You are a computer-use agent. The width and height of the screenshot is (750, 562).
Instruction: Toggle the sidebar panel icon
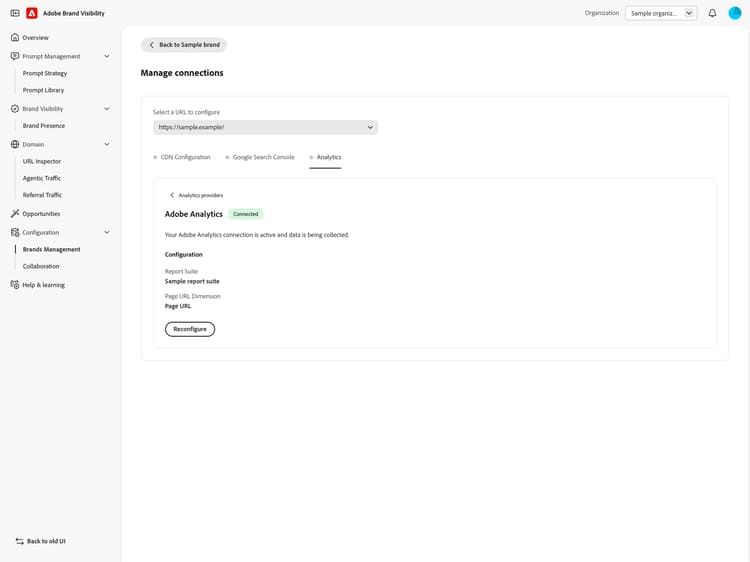[x=15, y=13]
